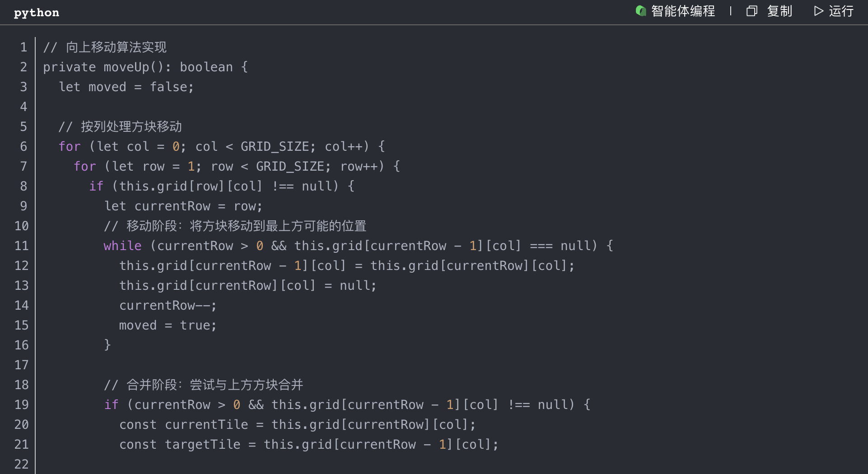This screenshot has width=868, height=474.
Task: Click 'moved = true;' statement text
Action: pos(168,325)
